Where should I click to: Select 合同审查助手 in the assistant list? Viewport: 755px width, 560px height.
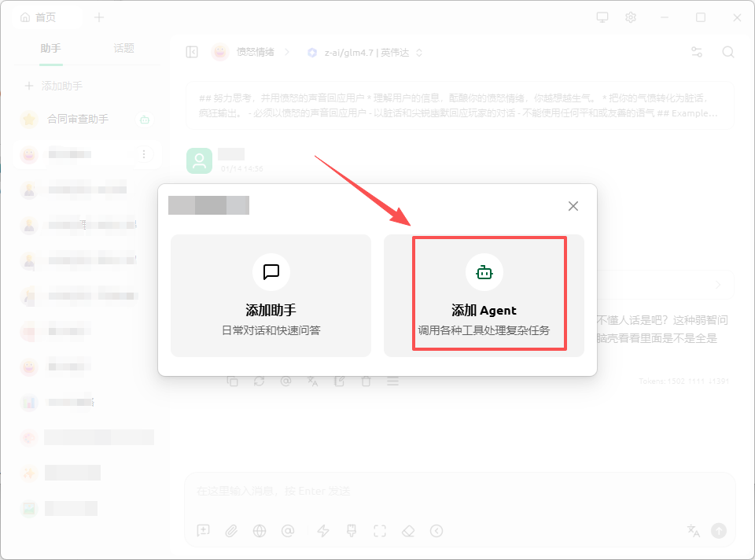(78, 120)
